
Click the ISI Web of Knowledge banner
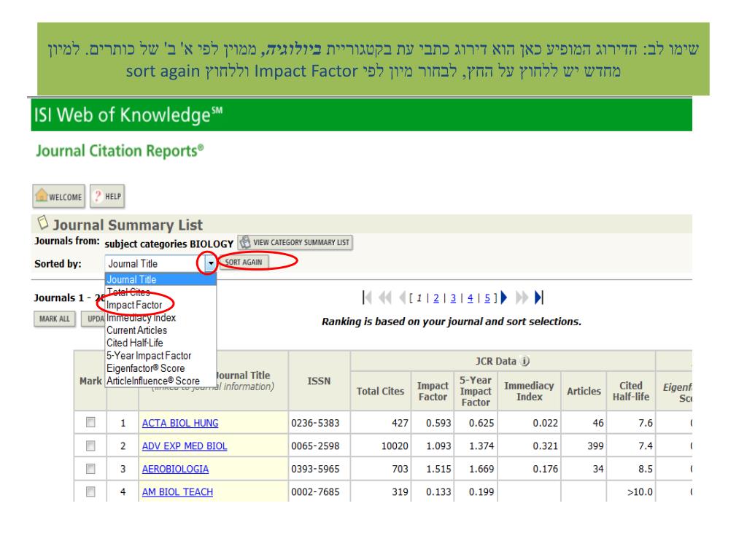coord(362,114)
